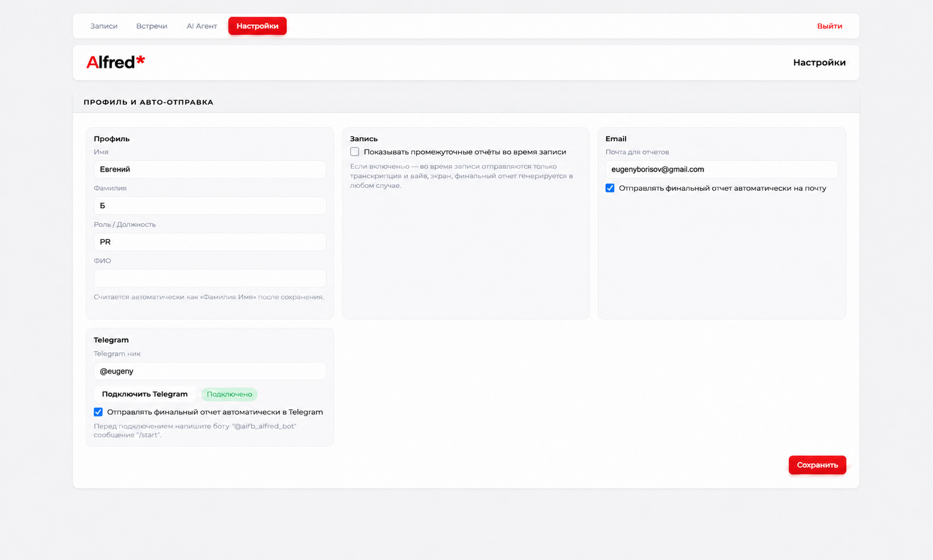933x560 pixels.
Task: Enable showing intermediate reports during recording
Action: (x=355, y=152)
